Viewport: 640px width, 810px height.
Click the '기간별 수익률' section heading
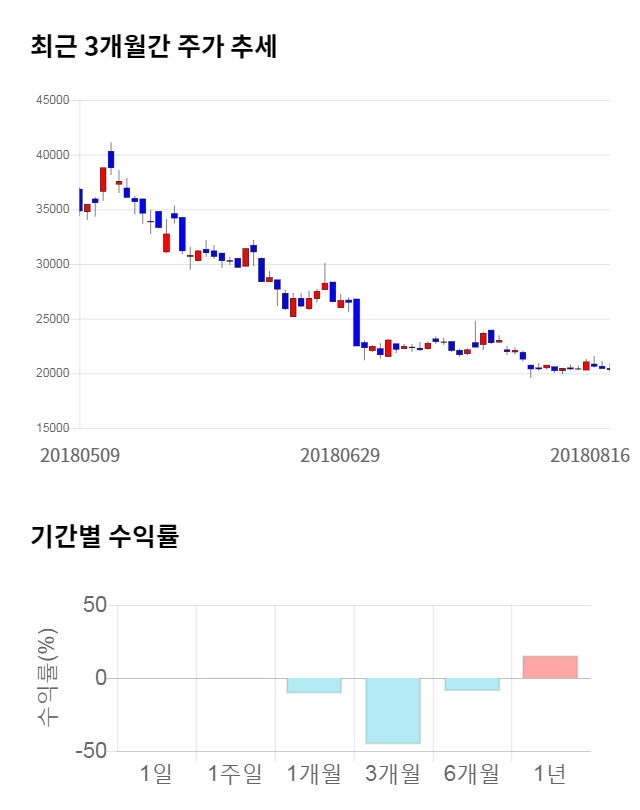pos(104,536)
